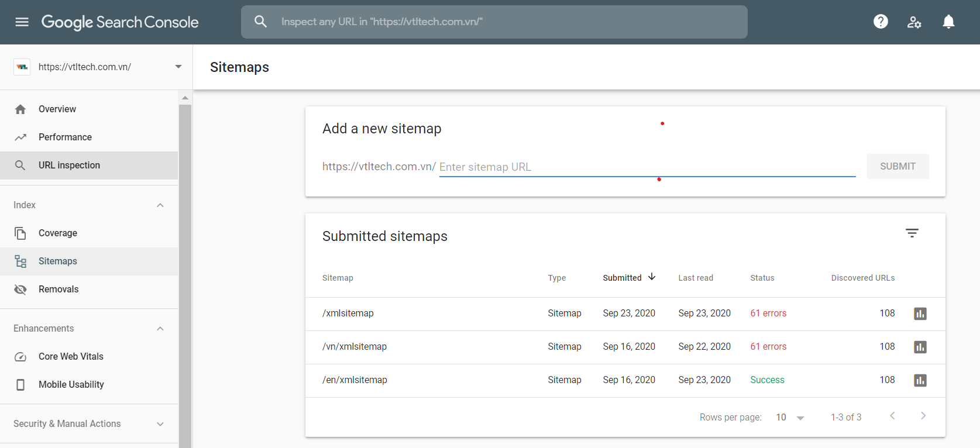
Task: Open the Overview menu item
Action: [x=89, y=109]
